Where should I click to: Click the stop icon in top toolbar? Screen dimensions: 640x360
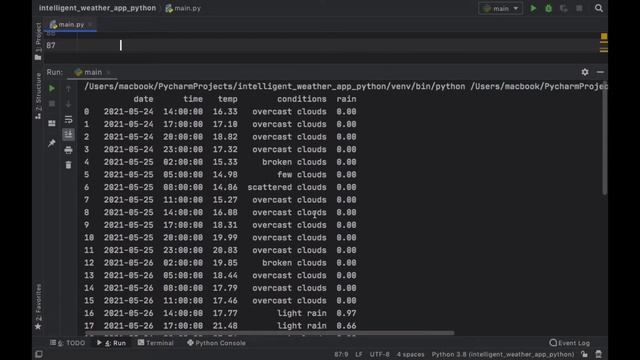[579, 8]
